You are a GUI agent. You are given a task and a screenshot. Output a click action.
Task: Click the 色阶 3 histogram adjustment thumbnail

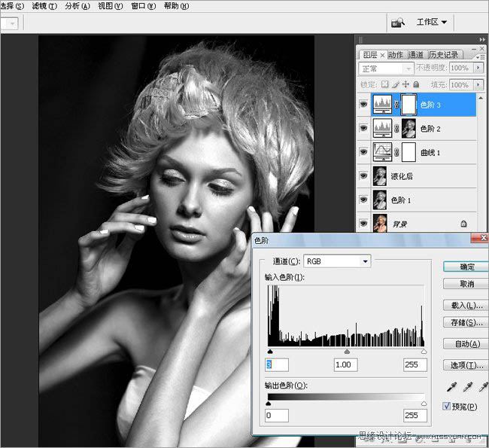pos(384,105)
